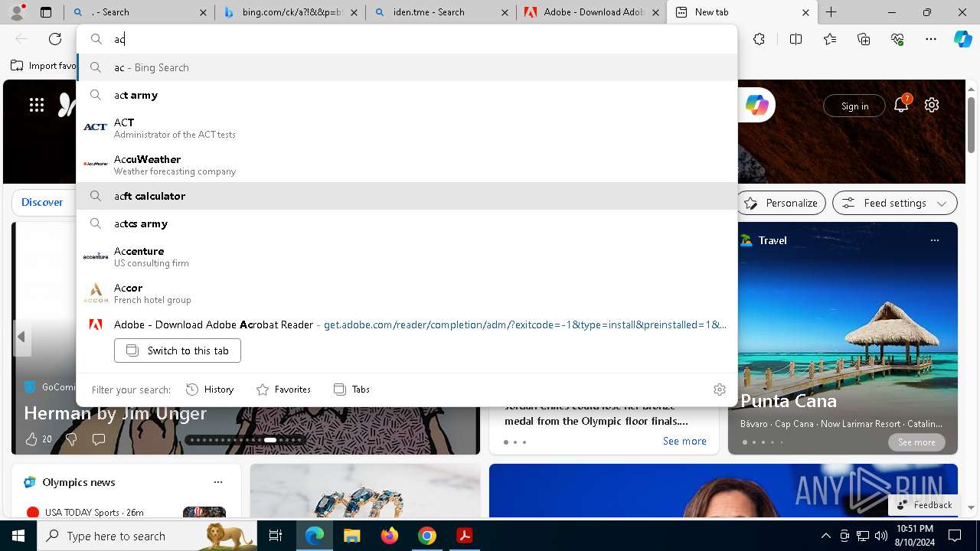Expand Feed settings dropdown
The image size is (980, 551).
pyautogui.click(x=895, y=203)
